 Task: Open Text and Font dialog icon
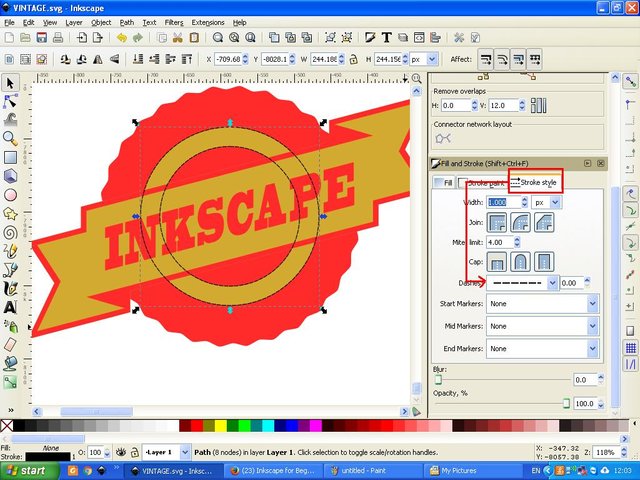386,38
